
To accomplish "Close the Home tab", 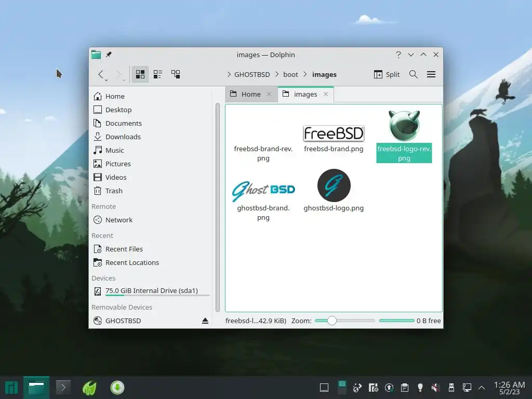I will coord(269,95).
